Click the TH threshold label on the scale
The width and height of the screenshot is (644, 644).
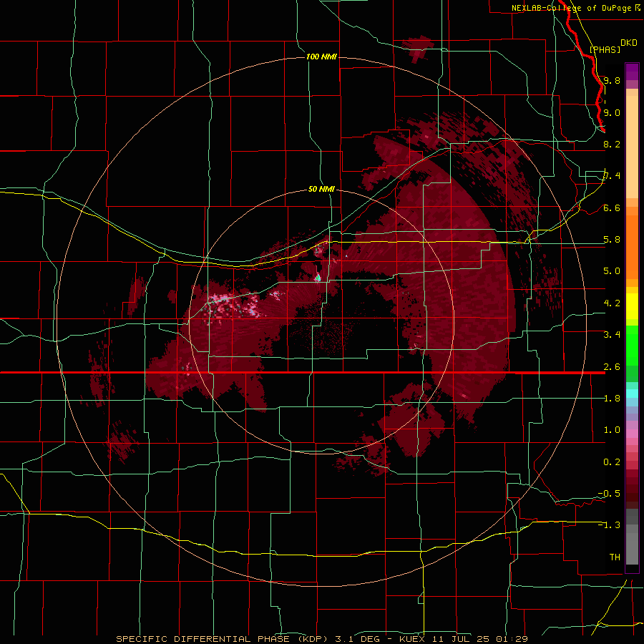[615, 557]
